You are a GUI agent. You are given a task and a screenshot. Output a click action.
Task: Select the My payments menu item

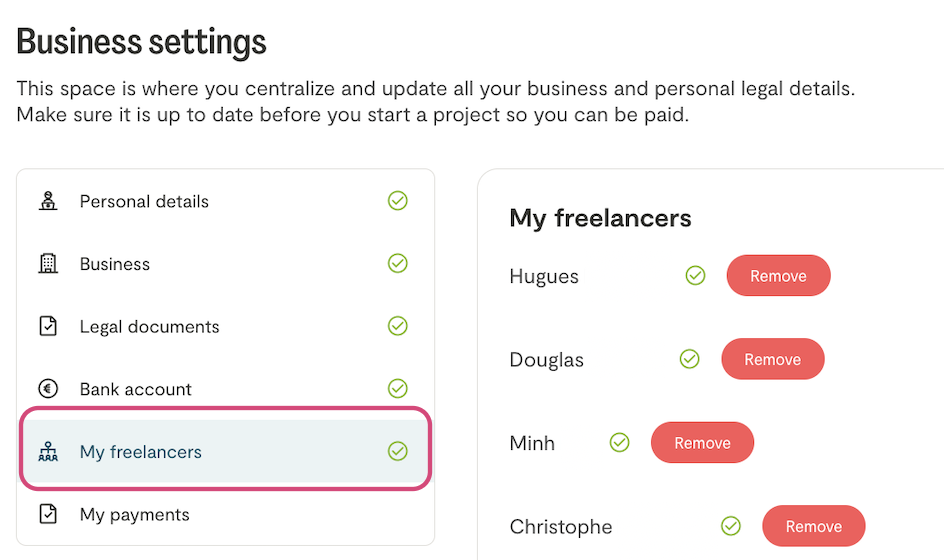(x=134, y=514)
